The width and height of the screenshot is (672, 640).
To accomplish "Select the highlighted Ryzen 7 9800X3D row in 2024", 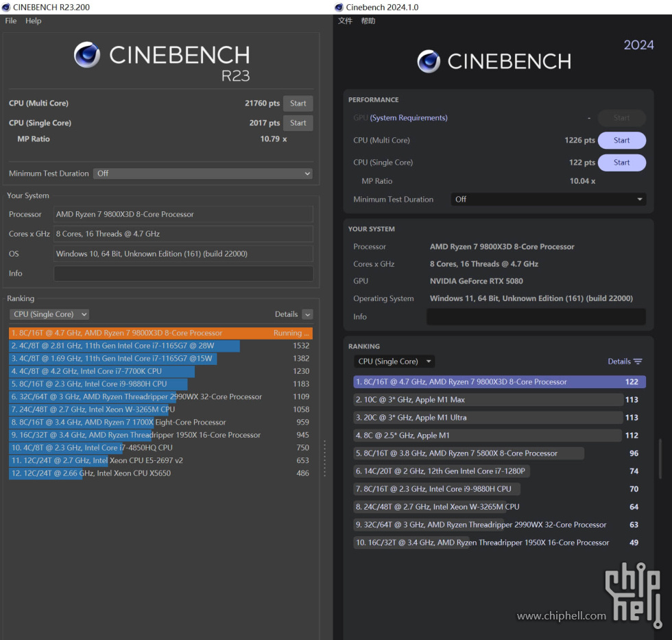I will coord(499,382).
